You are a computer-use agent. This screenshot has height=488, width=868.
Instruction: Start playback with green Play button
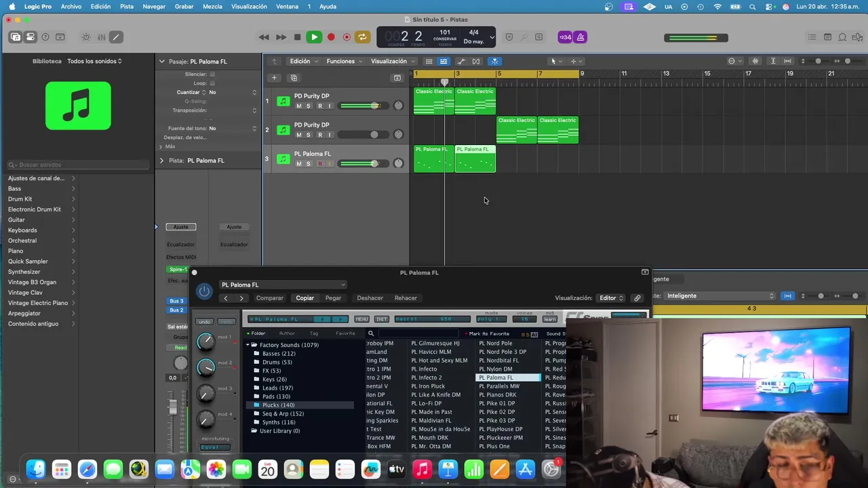314,37
